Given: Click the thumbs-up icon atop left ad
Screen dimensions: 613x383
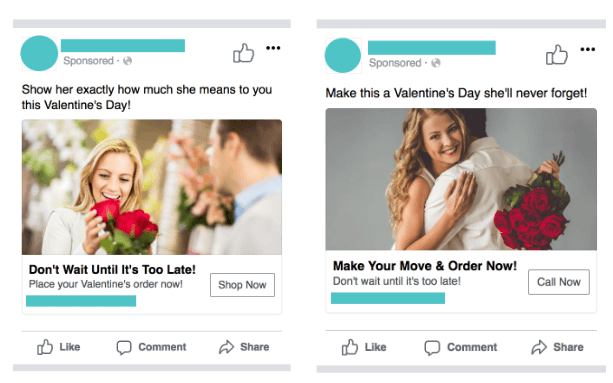Looking at the screenshot, I should (244, 53).
